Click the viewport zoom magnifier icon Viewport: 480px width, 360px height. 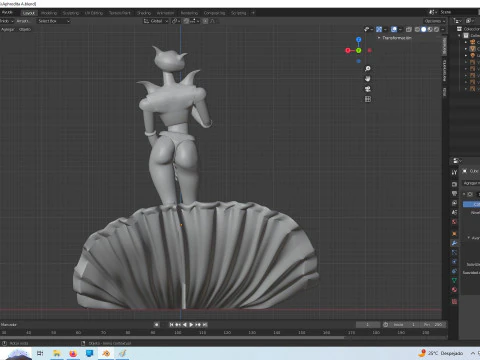click(x=368, y=69)
